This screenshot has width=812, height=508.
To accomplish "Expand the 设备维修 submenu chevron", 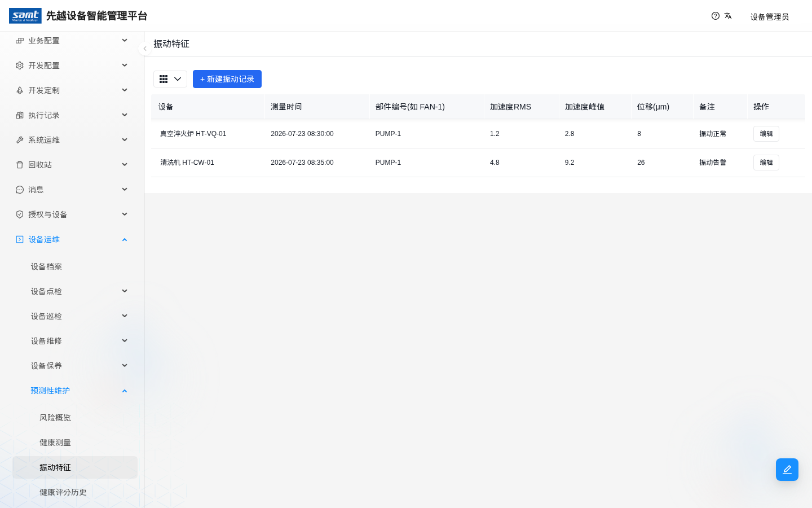I will coord(125,340).
